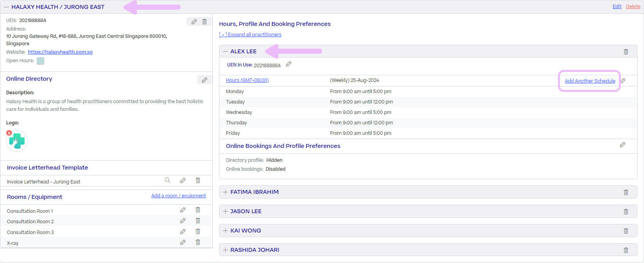Screen dimensions: 644x263
Task: Click the Invoice Letterhead - Jurong East text
Action: [44, 182]
